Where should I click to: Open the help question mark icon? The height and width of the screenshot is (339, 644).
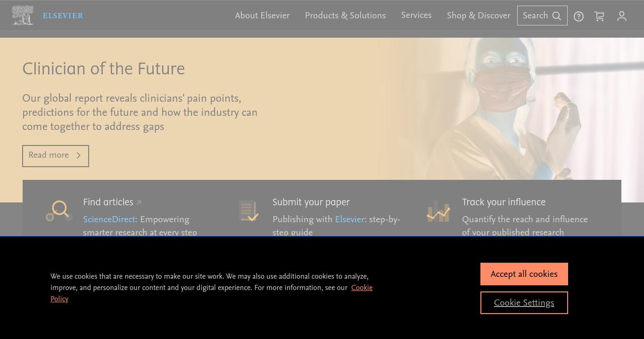(x=578, y=16)
